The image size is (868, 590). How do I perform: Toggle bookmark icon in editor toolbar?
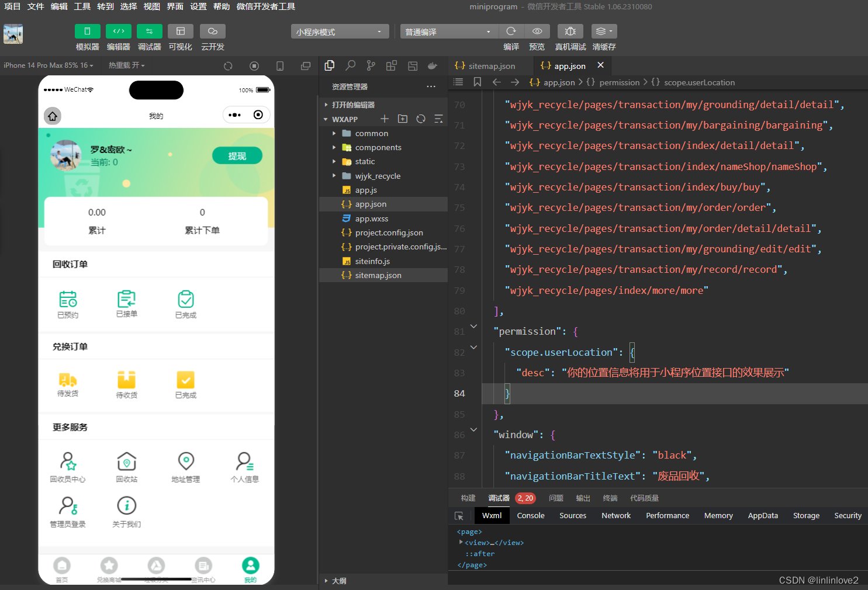(477, 82)
